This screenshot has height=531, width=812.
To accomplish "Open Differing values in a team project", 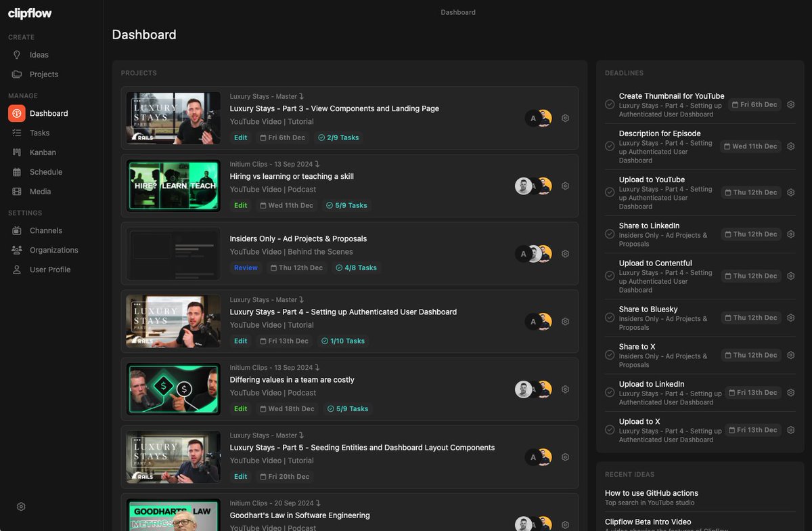I will click(292, 380).
